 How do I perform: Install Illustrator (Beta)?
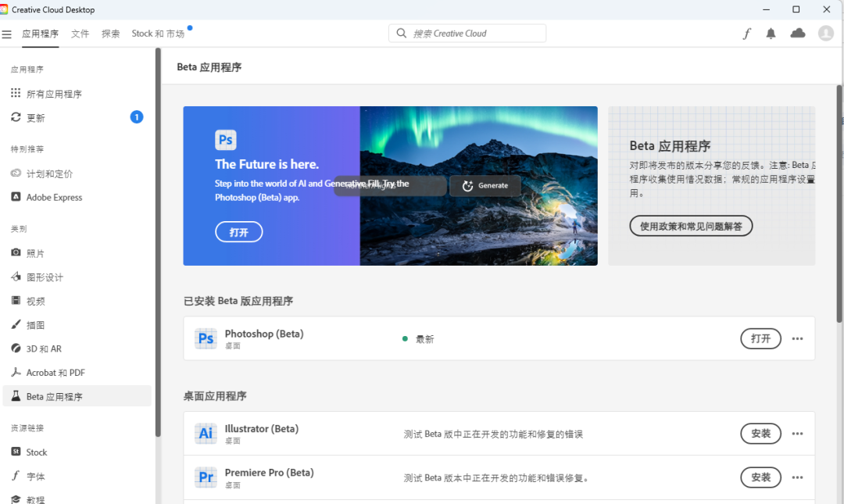coord(760,434)
